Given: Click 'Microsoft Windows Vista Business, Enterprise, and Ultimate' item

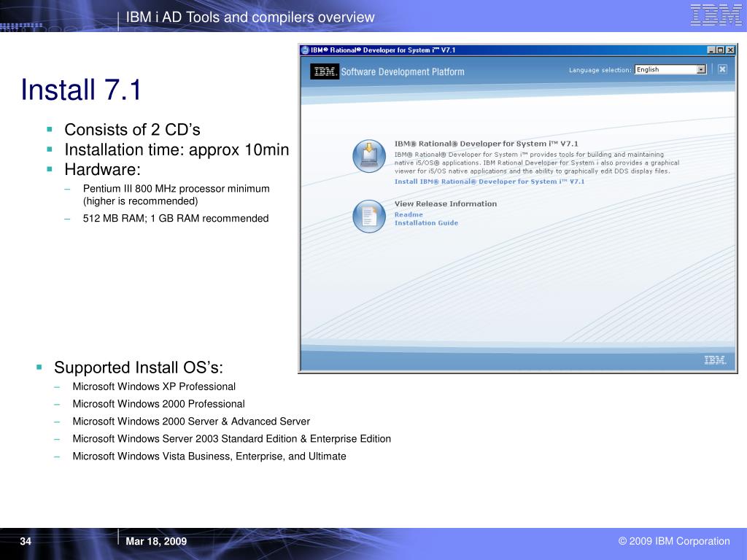Looking at the screenshot, I should [209, 456].
